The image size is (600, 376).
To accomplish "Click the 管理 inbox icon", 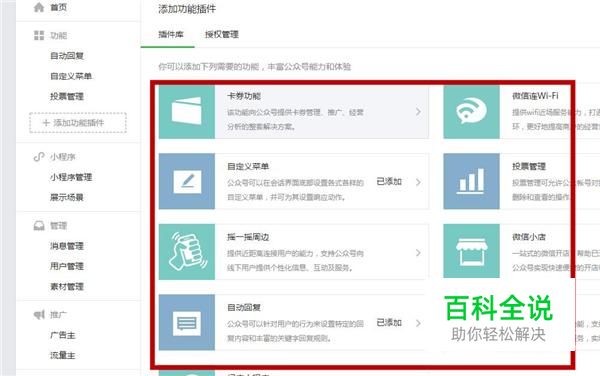I will [x=39, y=226].
